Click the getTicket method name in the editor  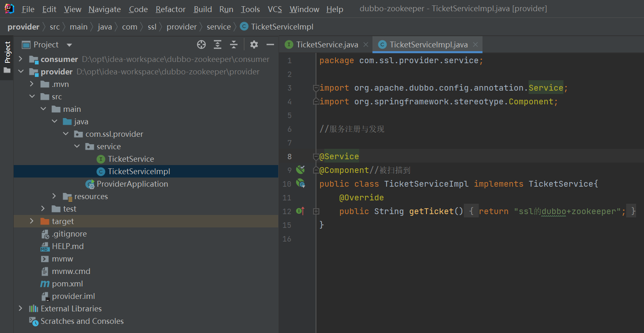(431, 211)
